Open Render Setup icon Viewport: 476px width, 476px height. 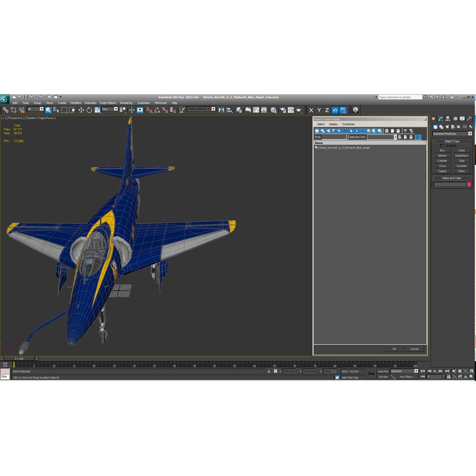click(x=283, y=110)
